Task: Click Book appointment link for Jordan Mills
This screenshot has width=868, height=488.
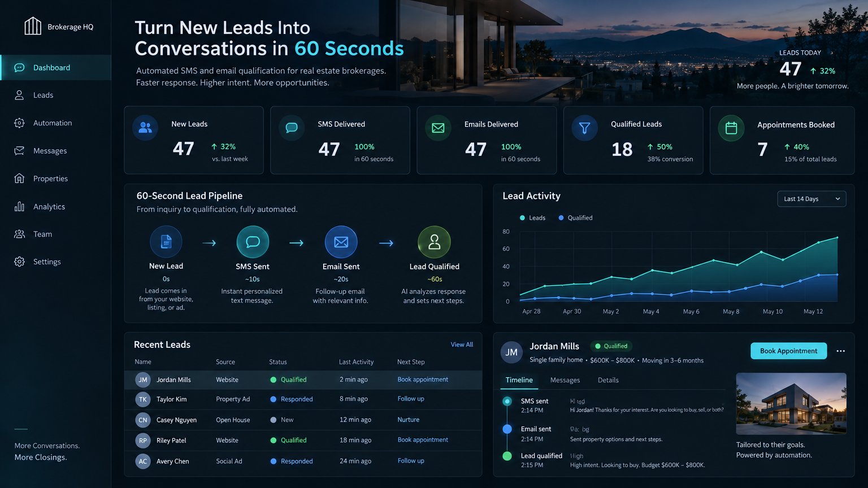Action: coord(423,380)
